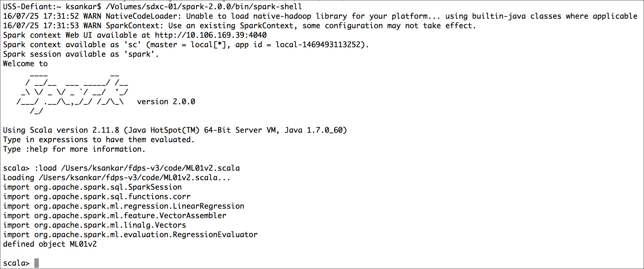Click the import LinearRegression line
This screenshot has height=269, width=644.
124,206
